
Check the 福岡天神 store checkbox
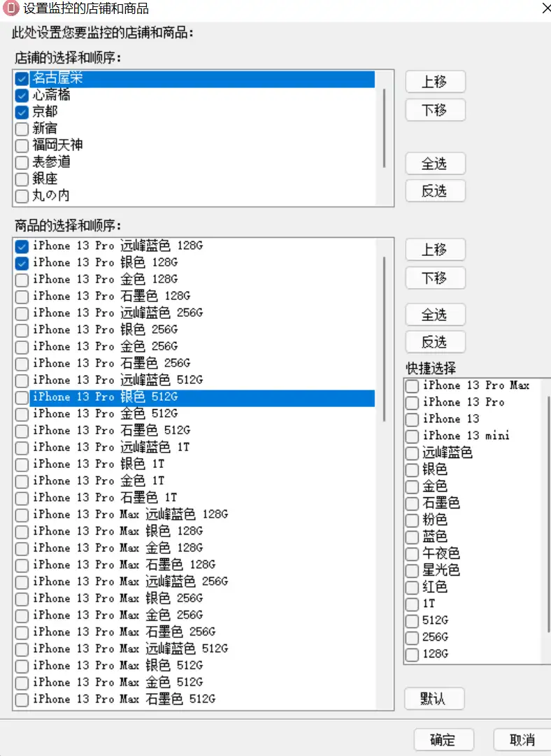click(x=22, y=145)
